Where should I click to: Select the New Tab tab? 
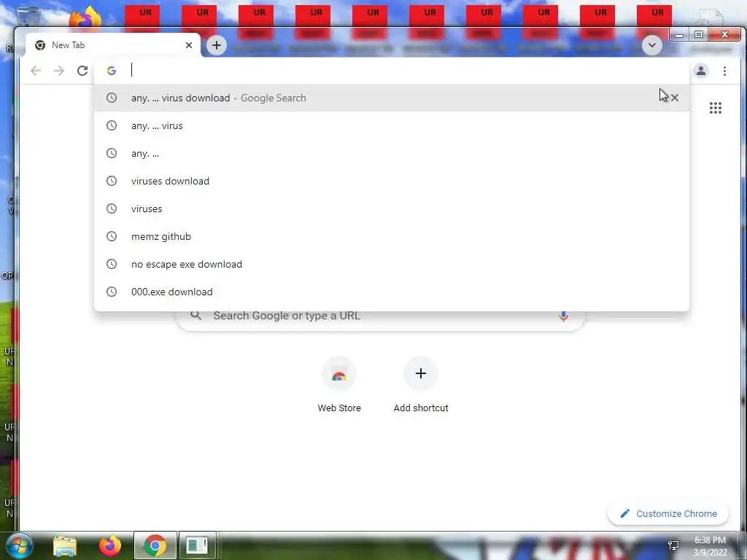point(112,45)
